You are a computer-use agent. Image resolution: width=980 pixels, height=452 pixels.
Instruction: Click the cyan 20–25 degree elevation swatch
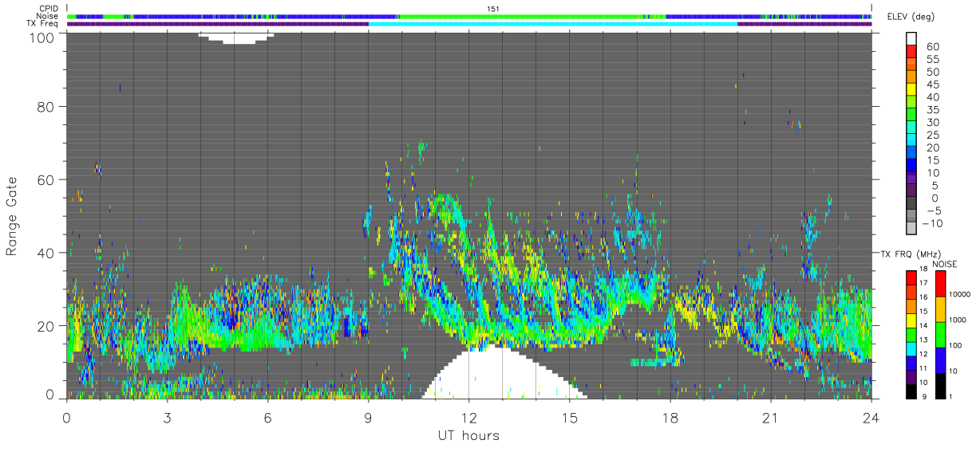(912, 141)
